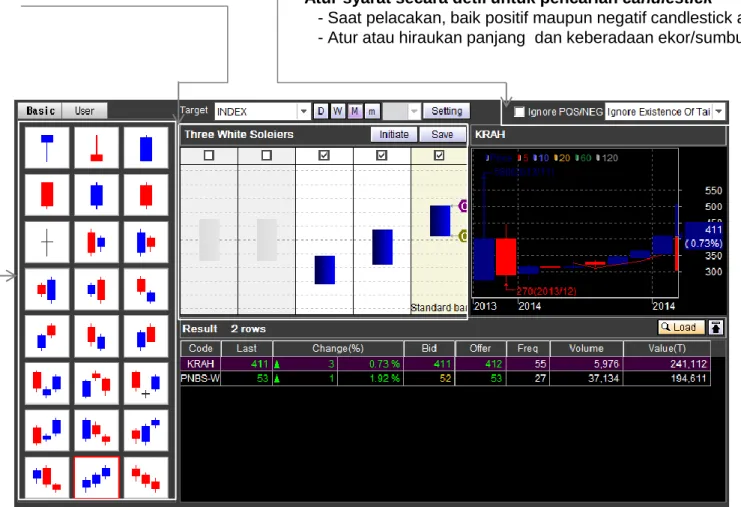Click the large red candle in the KRAH chart
The height and width of the screenshot is (507, 741).
[506, 257]
